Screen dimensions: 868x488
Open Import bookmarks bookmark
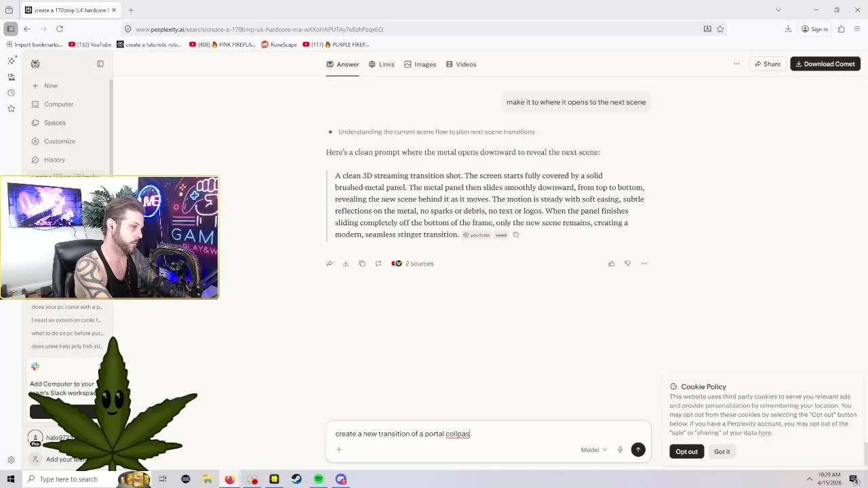(x=34, y=45)
